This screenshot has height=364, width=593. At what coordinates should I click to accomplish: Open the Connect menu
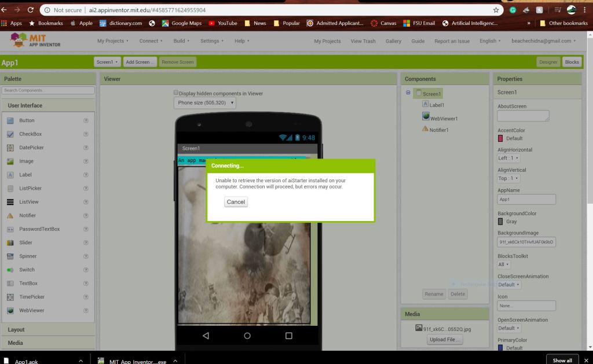tap(151, 41)
